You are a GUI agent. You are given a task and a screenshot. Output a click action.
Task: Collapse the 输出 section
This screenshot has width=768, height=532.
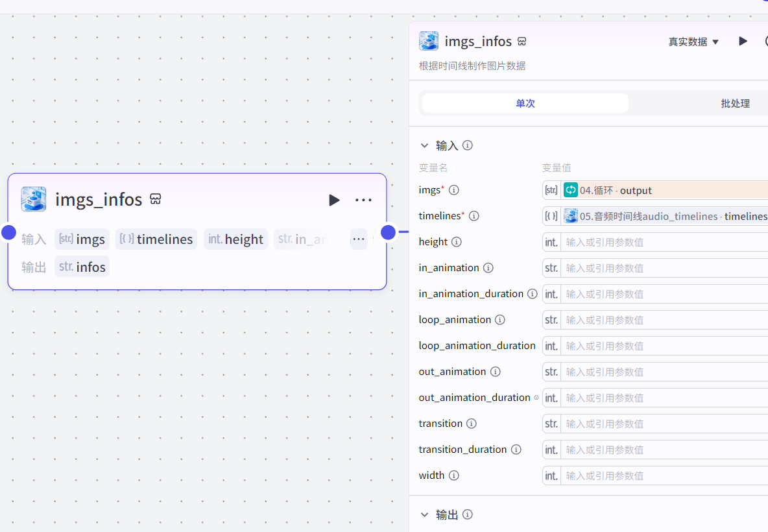[425, 515]
